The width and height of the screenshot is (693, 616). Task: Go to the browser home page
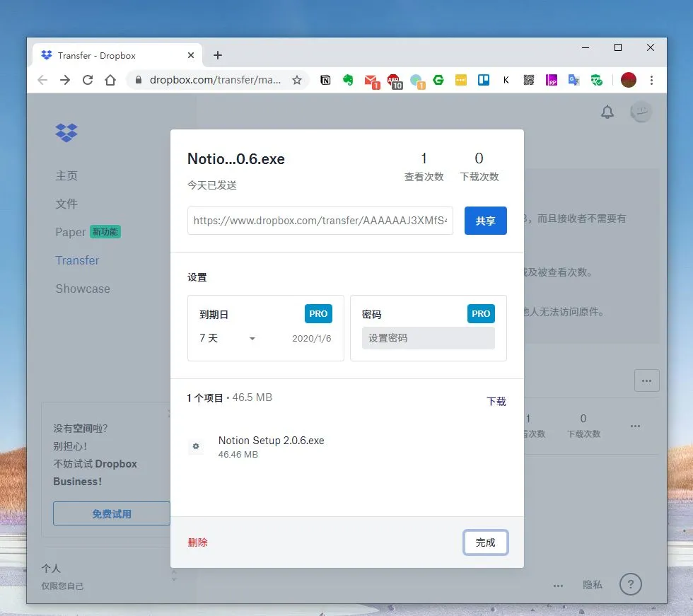coord(110,80)
